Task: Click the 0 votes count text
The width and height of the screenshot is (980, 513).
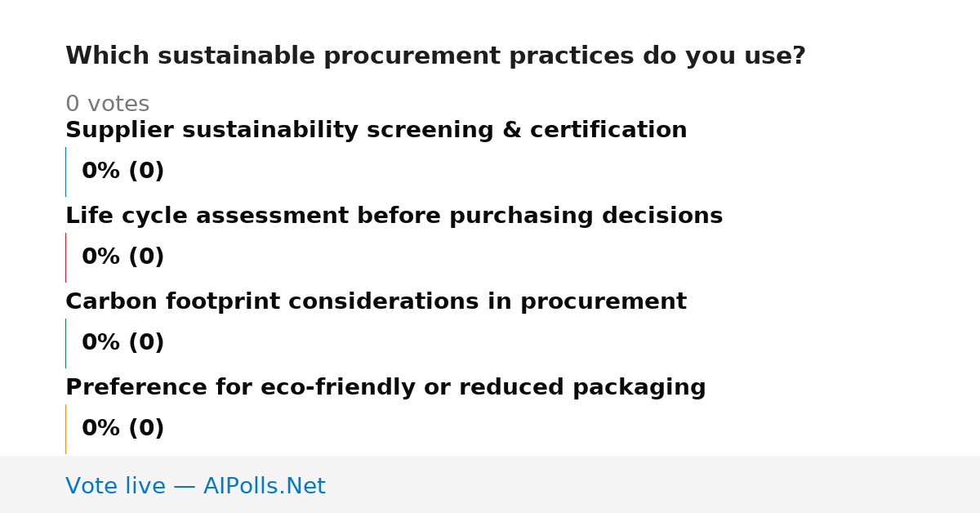Action: tap(107, 105)
